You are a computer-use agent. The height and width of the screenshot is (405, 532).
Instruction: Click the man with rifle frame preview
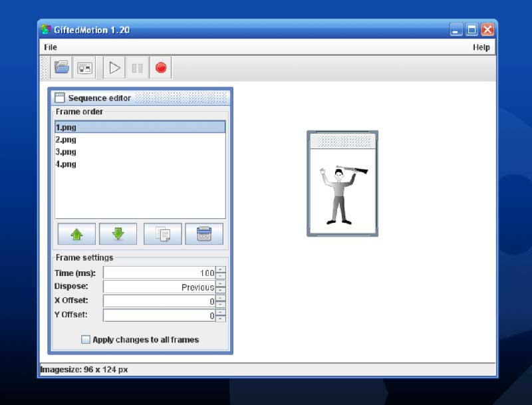[343, 194]
